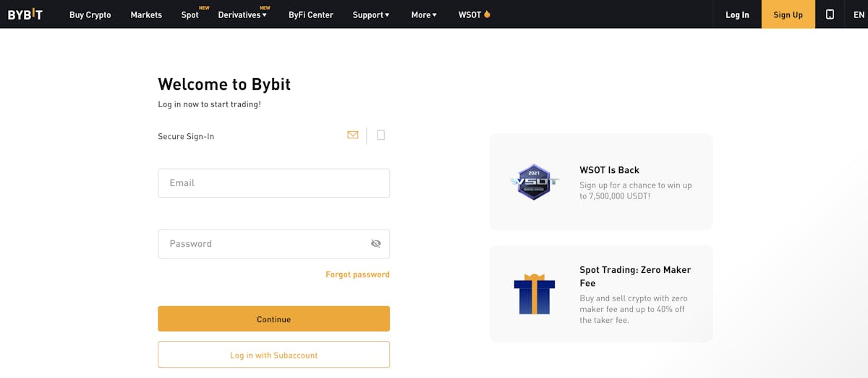Follow the Forgot password link
Screen dimensions: 868x378
[357, 274]
